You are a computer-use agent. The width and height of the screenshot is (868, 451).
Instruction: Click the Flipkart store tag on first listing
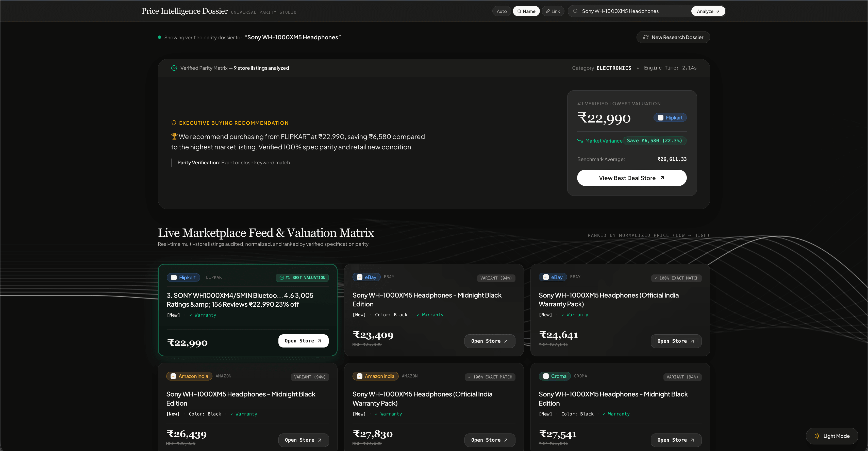click(183, 277)
